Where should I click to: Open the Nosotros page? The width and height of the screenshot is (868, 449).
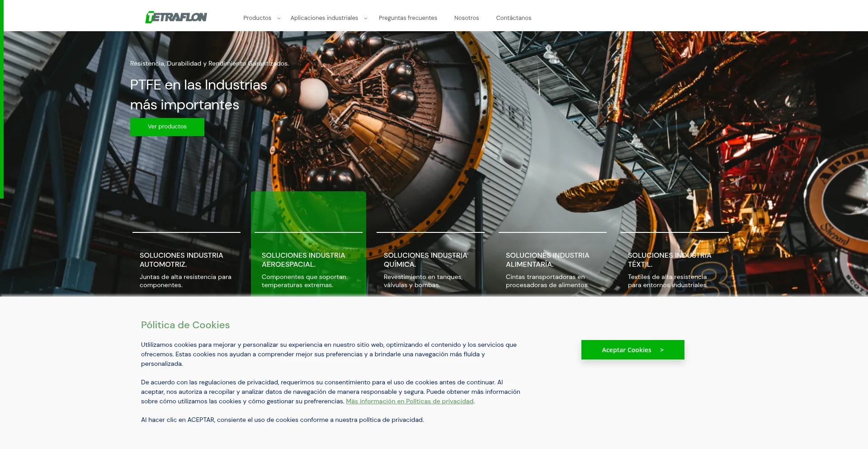[467, 18]
